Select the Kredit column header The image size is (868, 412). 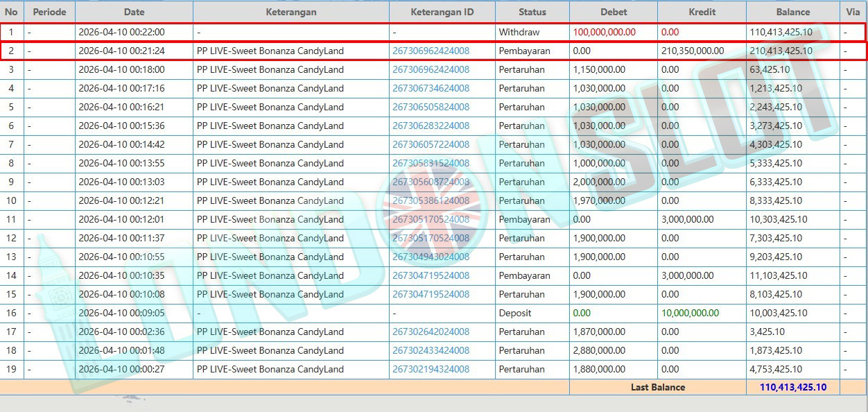click(x=702, y=12)
